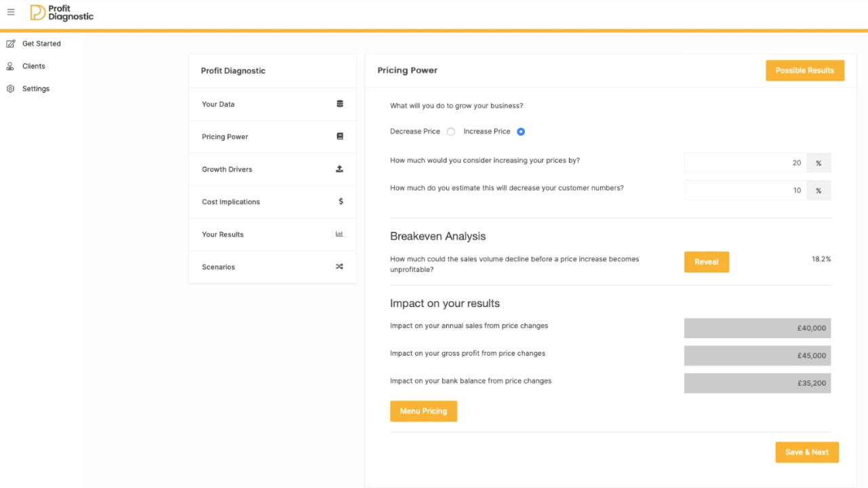Image resolution: width=868 pixels, height=488 pixels.
Task: Click the Profit Diagnostic logo
Action: click(62, 12)
